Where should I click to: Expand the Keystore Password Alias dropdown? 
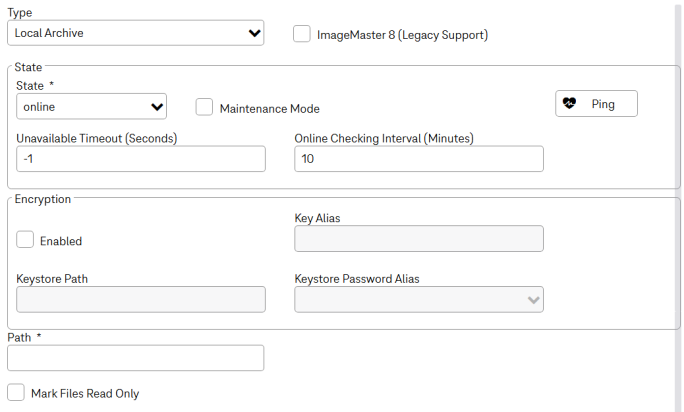pos(419,299)
